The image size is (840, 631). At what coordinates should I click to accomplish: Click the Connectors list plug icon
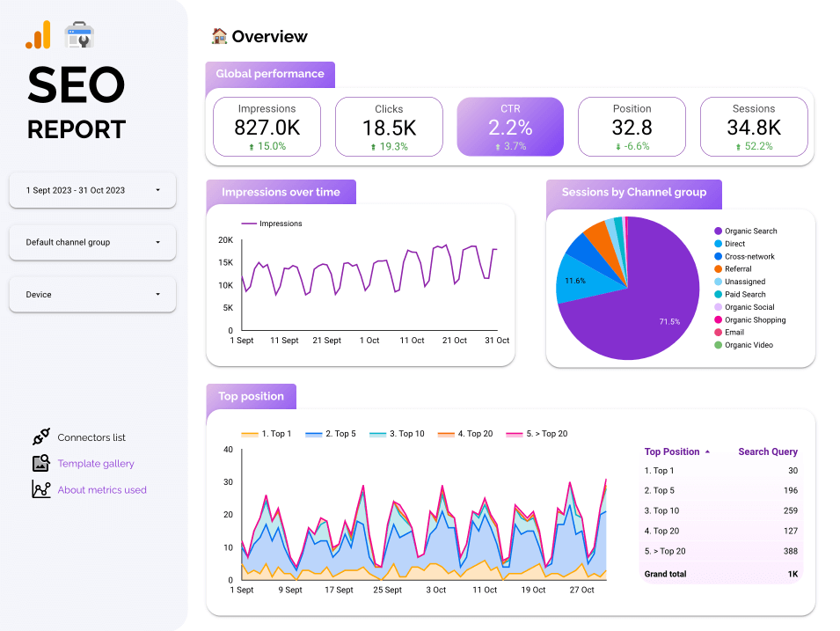[x=40, y=437]
